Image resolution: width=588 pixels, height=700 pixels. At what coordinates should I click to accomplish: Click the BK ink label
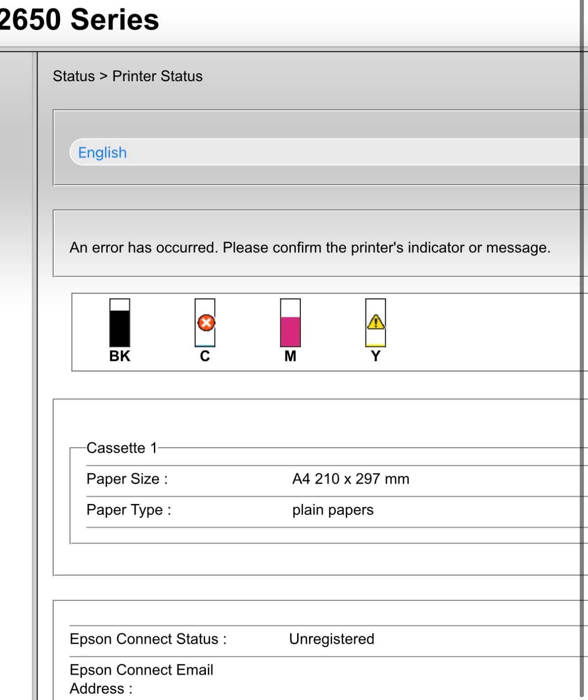(x=120, y=356)
